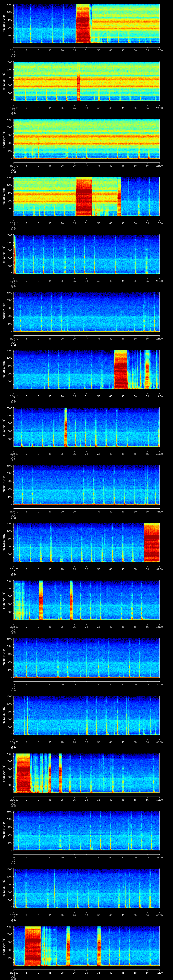This screenshot has height=980, width=173.
Task: Click the Frequency (Hz) axis label of the 6:24:00 panel
Action: (x=4, y=139)
